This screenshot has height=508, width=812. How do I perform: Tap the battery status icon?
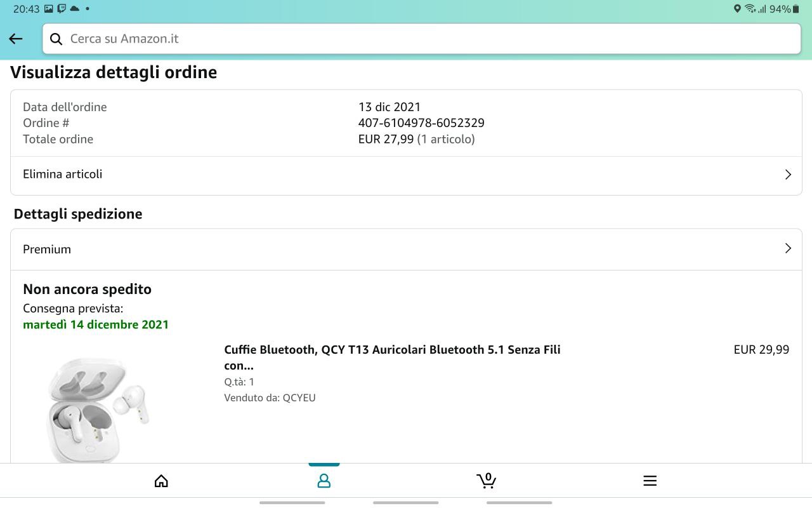[x=796, y=9]
